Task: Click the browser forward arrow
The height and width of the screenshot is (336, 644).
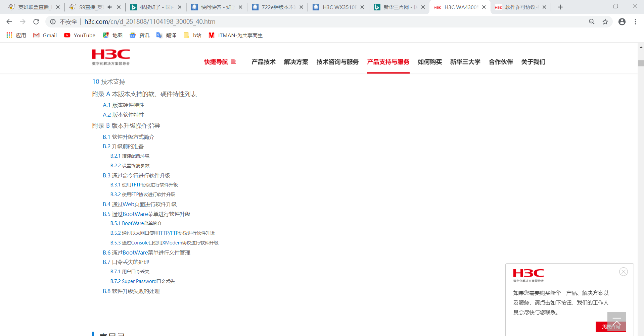Action: tap(22, 22)
